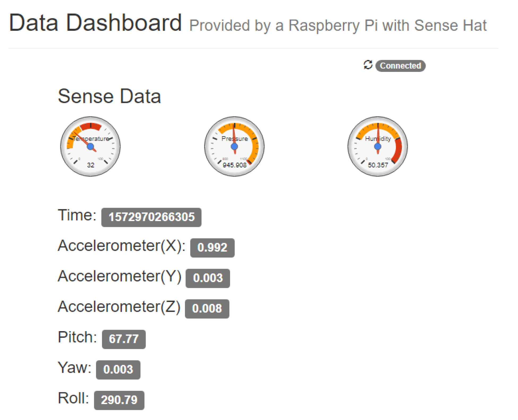Click the Pitch value badge 67.77
The image size is (518, 420).
pyautogui.click(x=124, y=339)
